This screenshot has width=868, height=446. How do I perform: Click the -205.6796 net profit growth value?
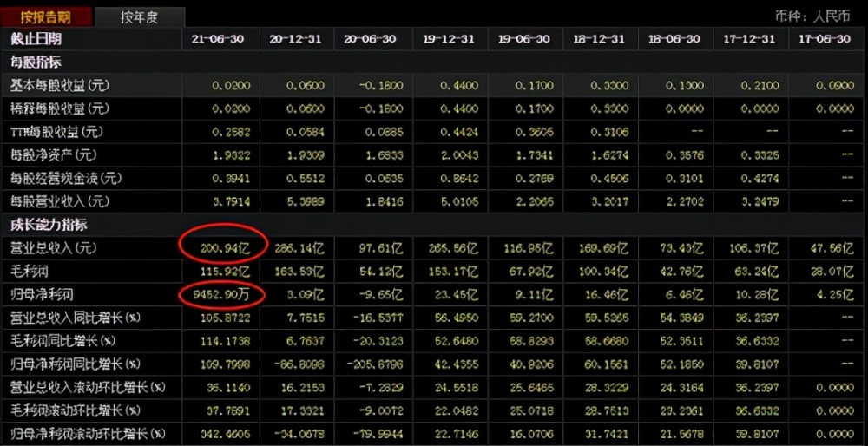coord(375,364)
